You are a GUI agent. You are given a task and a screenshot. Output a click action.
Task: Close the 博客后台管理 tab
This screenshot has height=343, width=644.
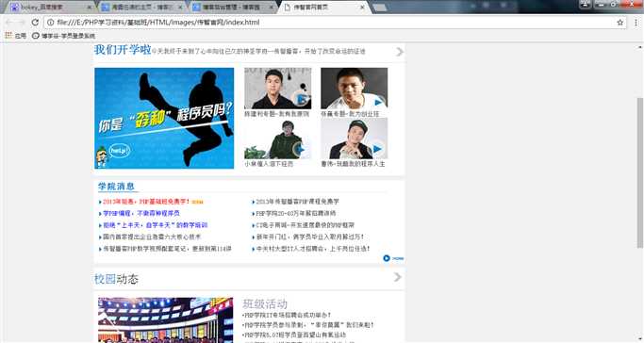pos(272,8)
